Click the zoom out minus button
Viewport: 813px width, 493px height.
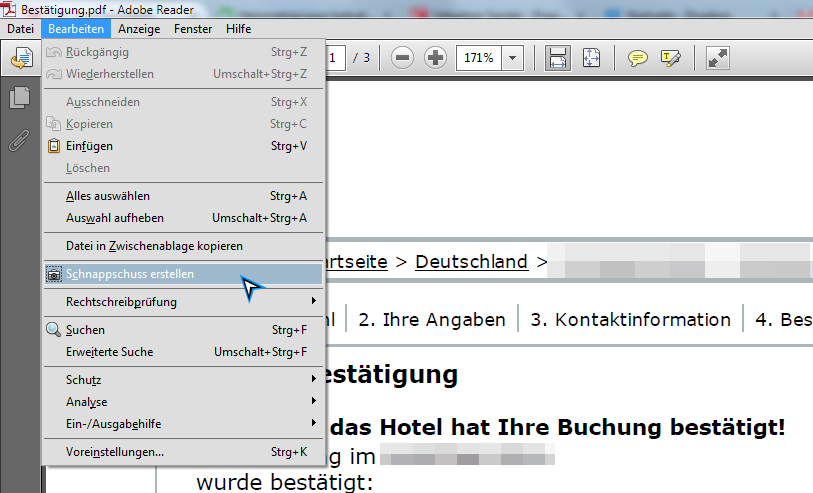402,58
